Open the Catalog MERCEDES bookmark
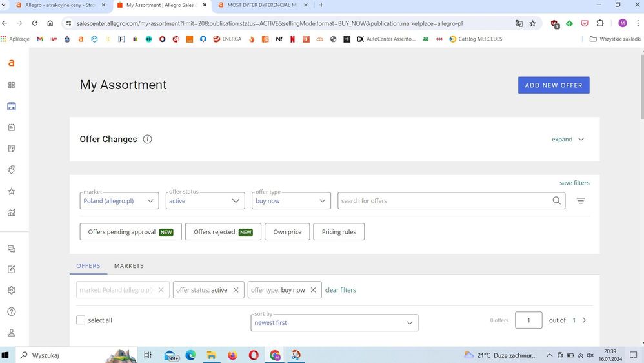 tap(476, 39)
